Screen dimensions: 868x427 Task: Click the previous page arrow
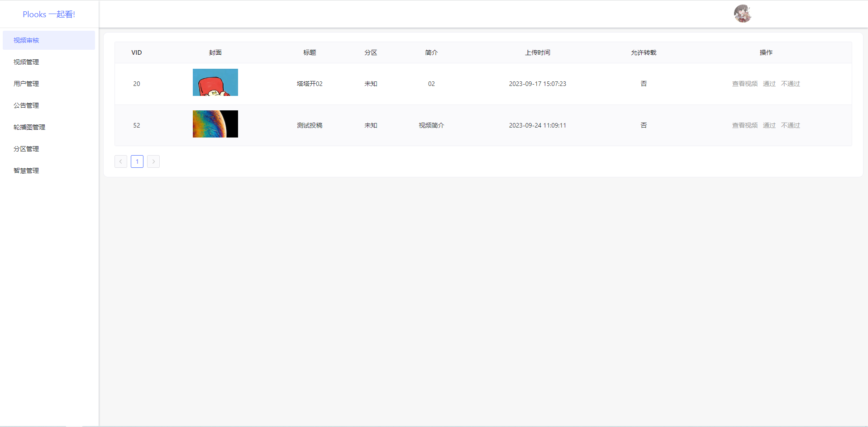[x=120, y=161]
